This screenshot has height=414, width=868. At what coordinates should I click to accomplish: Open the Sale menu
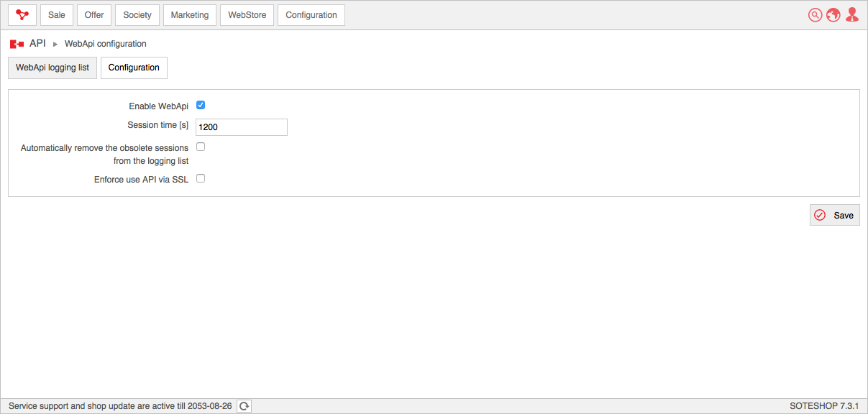pos(57,15)
